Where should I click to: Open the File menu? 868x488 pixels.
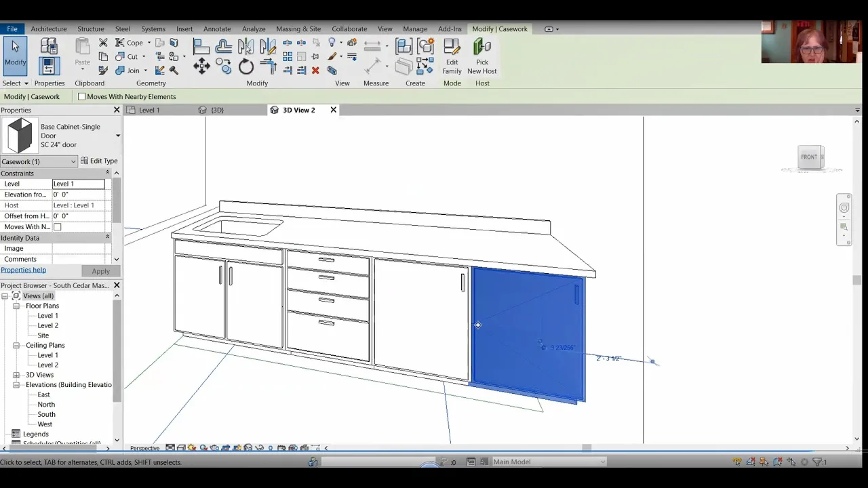pyautogui.click(x=12, y=29)
